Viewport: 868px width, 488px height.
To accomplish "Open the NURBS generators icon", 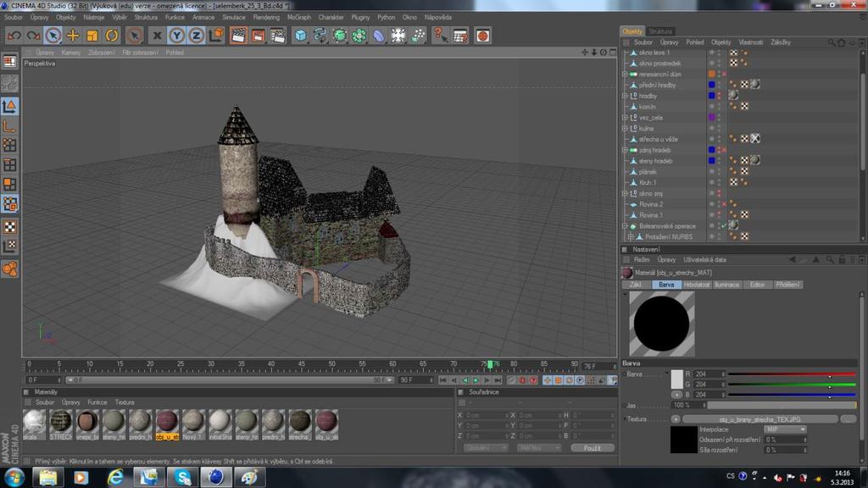I will coord(339,36).
